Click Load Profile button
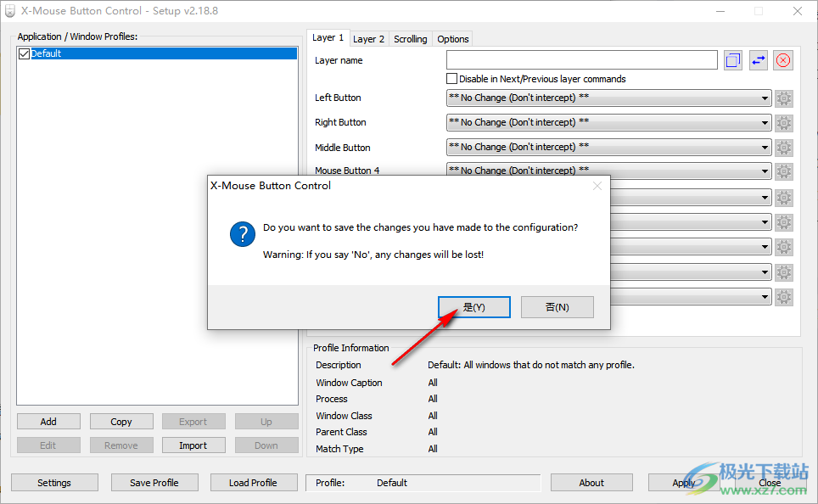 [x=253, y=483]
